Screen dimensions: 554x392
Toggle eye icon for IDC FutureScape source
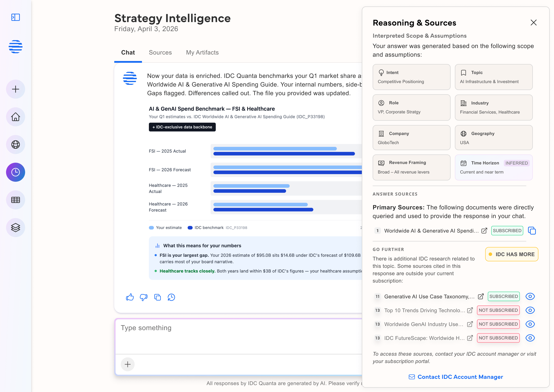coord(530,338)
